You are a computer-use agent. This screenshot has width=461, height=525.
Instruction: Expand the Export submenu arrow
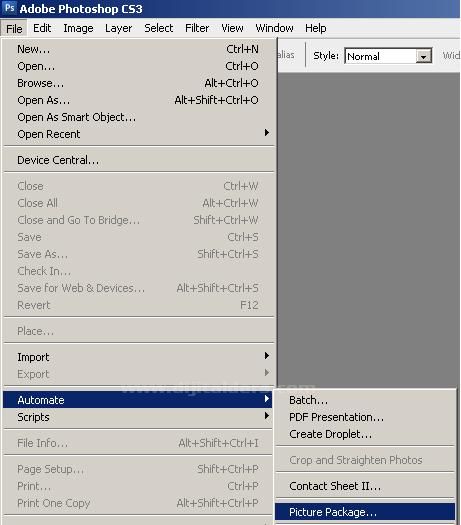[267, 373]
